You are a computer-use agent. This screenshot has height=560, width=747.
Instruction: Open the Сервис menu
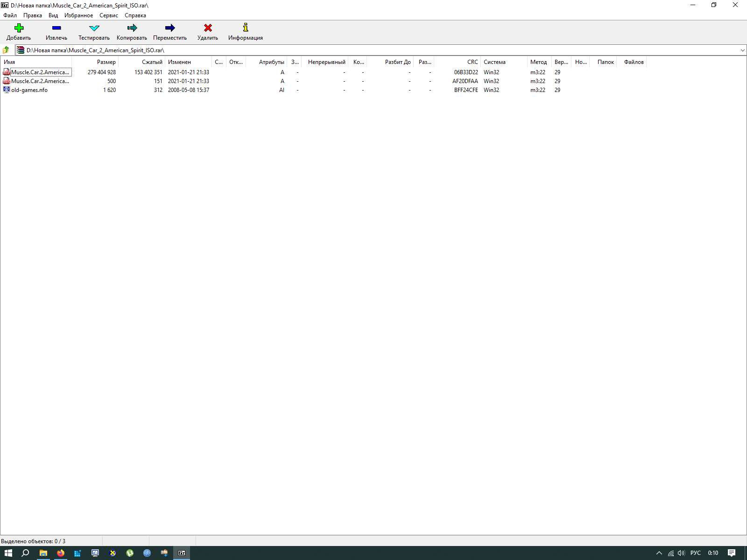109,15
